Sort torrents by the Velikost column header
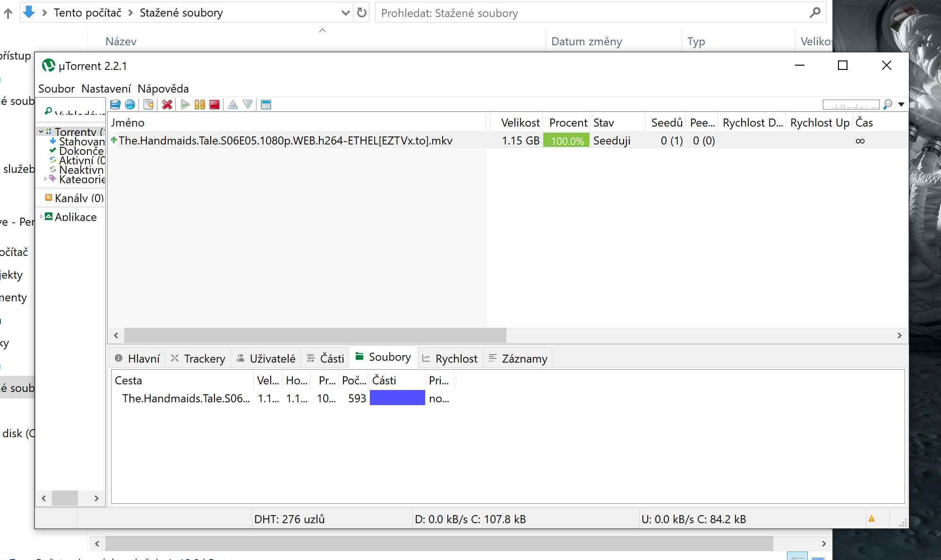This screenshot has height=560, width=941. [520, 123]
